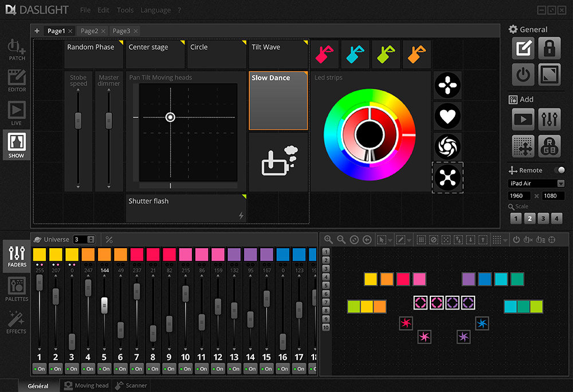Viewport: 573px width, 392px height.
Task: Click the heart effect icon
Action: coord(448,116)
